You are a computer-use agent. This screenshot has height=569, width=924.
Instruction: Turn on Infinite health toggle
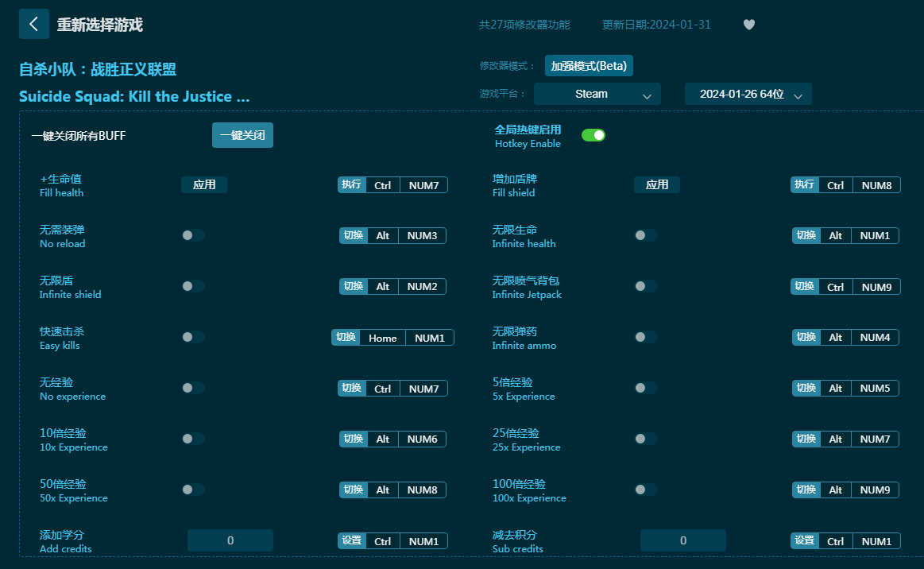(645, 235)
